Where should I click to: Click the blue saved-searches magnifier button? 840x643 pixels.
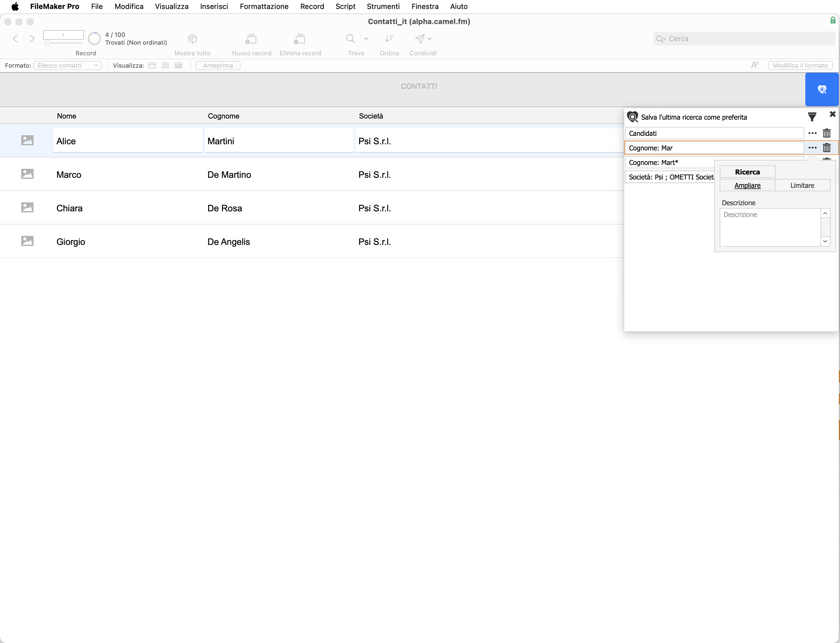822,89
